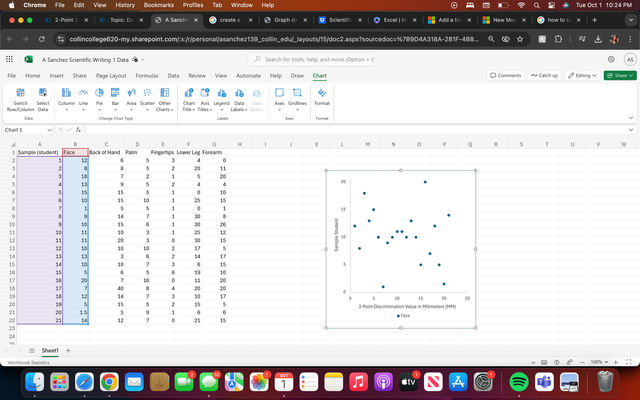Collapse the ribbon with the chevron
The width and height of the screenshot is (640, 400).
point(631,118)
